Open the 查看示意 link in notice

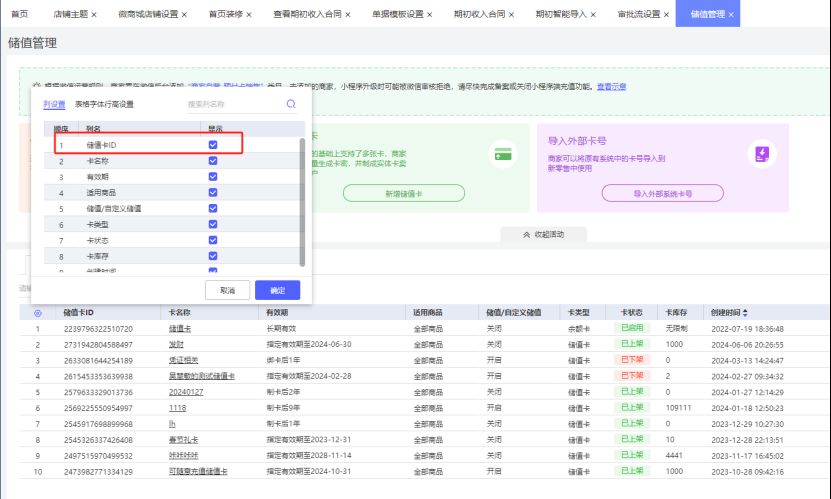coord(612,87)
